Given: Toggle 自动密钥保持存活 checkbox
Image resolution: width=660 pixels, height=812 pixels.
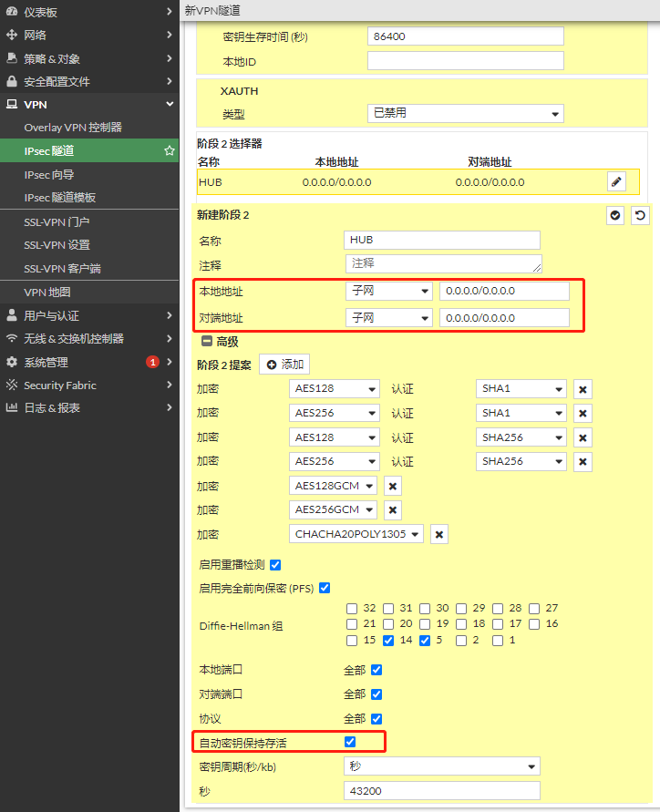Looking at the screenshot, I should point(350,742).
